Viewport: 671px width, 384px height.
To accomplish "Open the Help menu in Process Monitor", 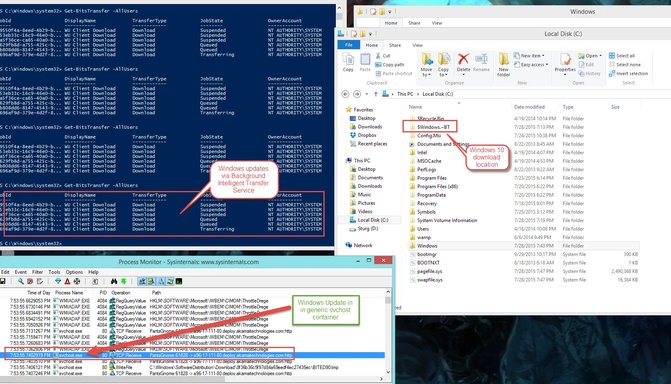I will pos(93,272).
